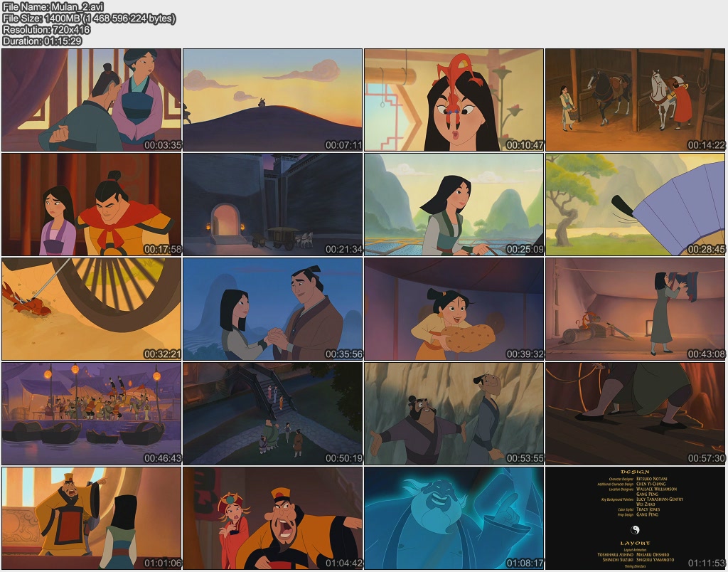Open the hand-holding couple frame at 00:35:56
The width and height of the screenshot is (728, 572).
tap(273, 309)
